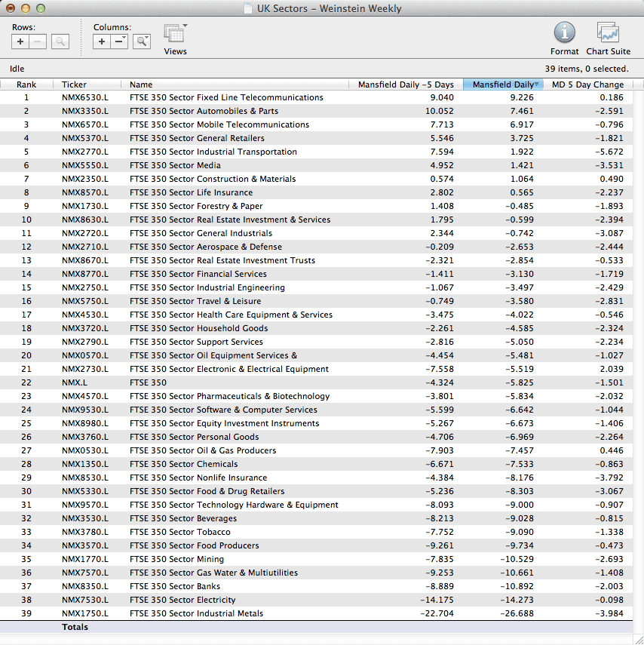Image resolution: width=644 pixels, height=645 pixels.
Task: Launch the Chart Suite
Action: pyautogui.click(x=608, y=33)
